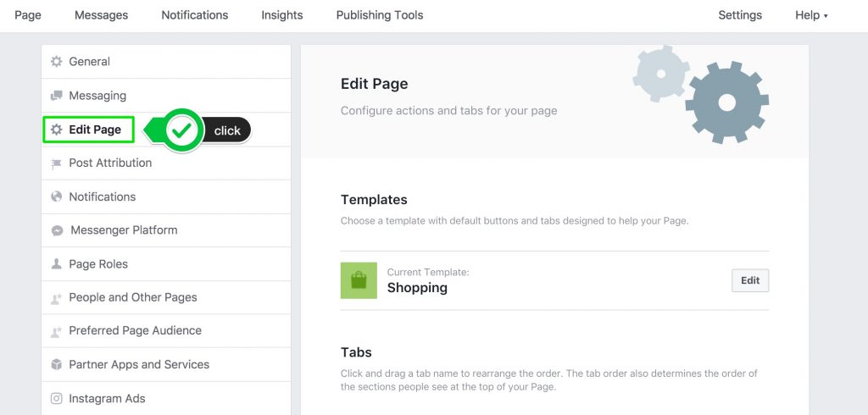This screenshot has height=415, width=868.
Task: Click the Messaging chat bubbles icon
Action: click(57, 96)
